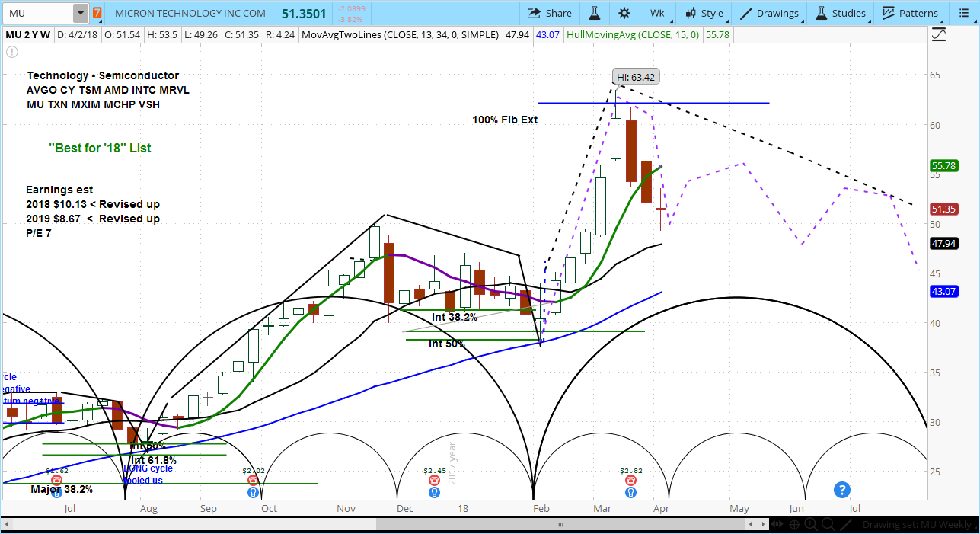
Task: Open the Drawings menu
Action: coord(769,13)
